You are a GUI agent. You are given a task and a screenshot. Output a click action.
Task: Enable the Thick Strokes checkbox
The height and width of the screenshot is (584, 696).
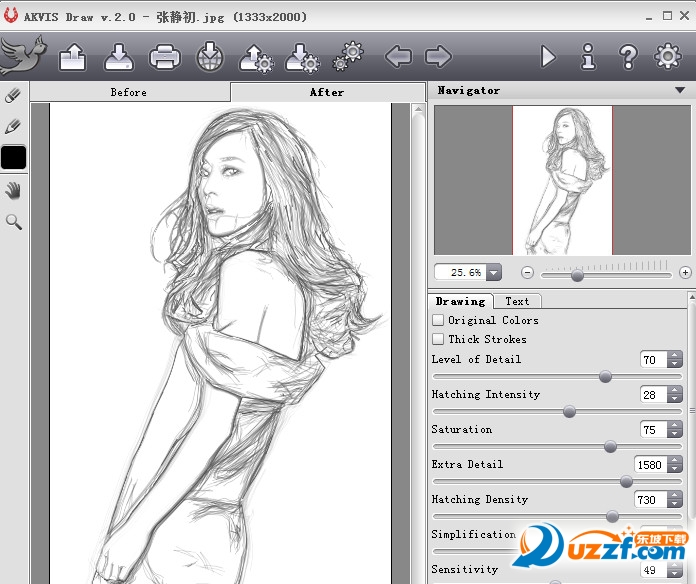click(x=438, y=339)
